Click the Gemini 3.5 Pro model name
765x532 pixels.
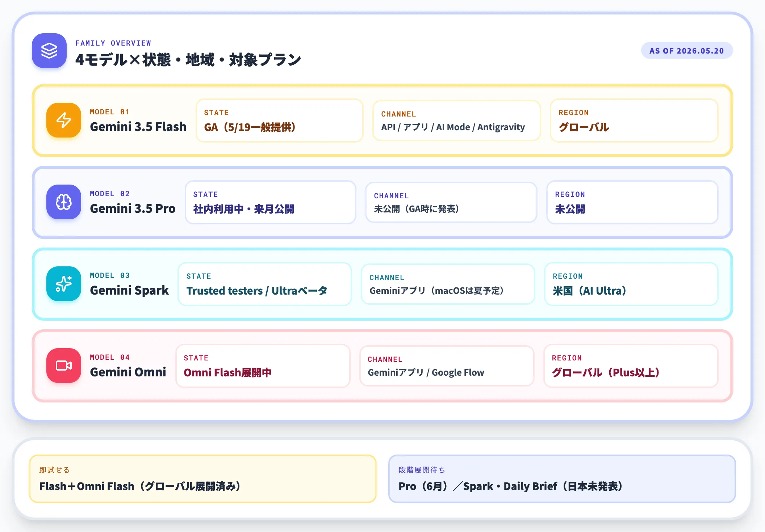click(x=133, y=208)
